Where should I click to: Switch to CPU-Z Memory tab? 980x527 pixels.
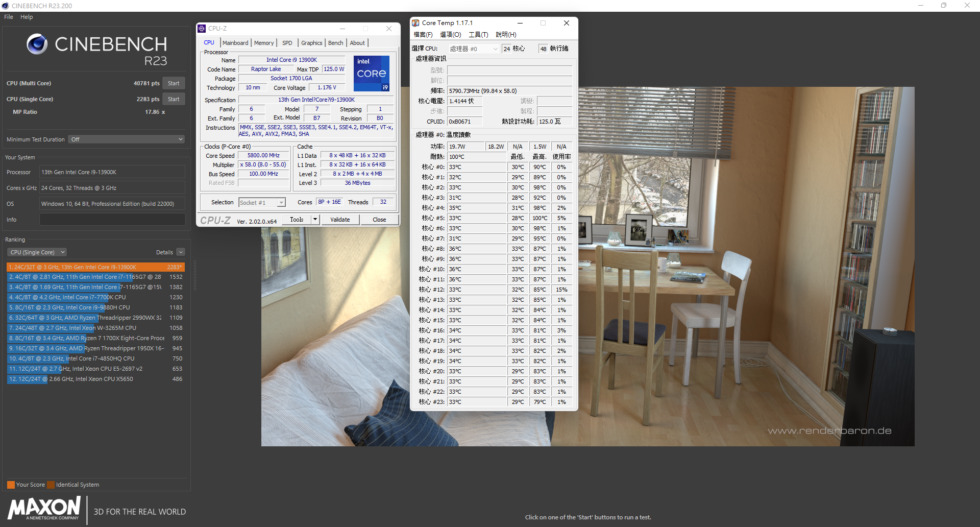(264, 43)
